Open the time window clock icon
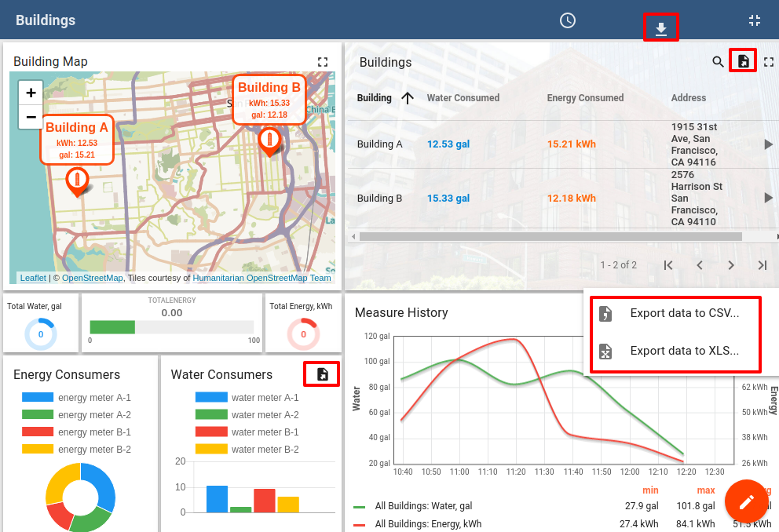 coord(568,21)
